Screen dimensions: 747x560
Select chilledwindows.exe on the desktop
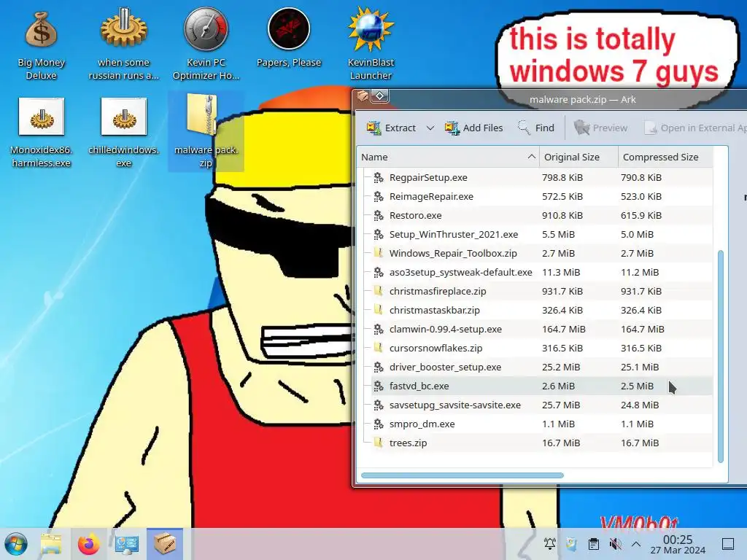[123, 133]
